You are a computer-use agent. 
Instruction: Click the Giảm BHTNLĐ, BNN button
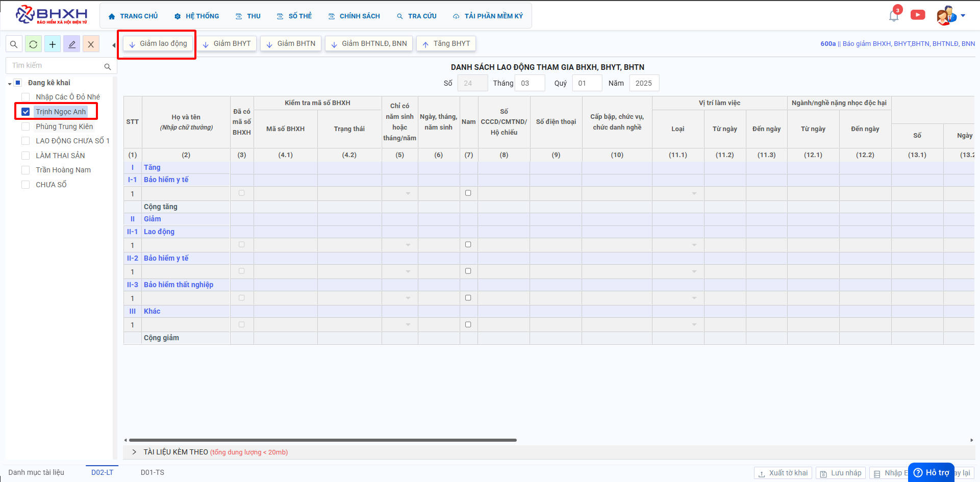point(369,44)
